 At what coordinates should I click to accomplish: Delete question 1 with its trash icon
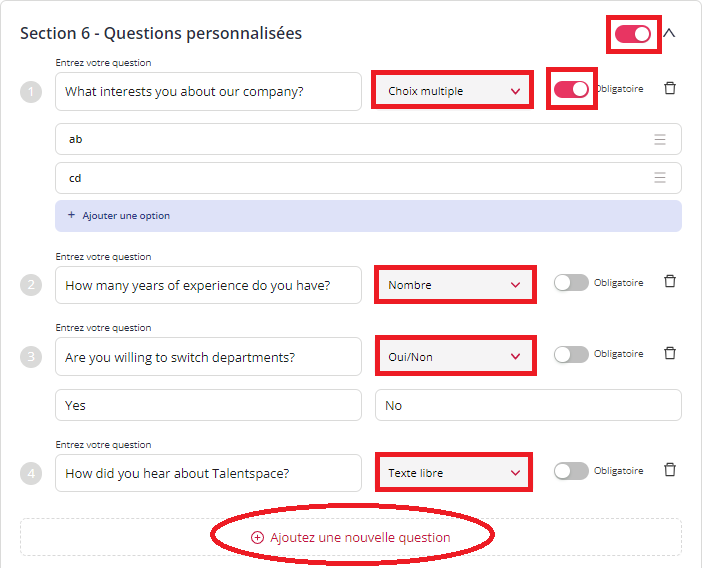pyautogui.click(x=670, y=88)
